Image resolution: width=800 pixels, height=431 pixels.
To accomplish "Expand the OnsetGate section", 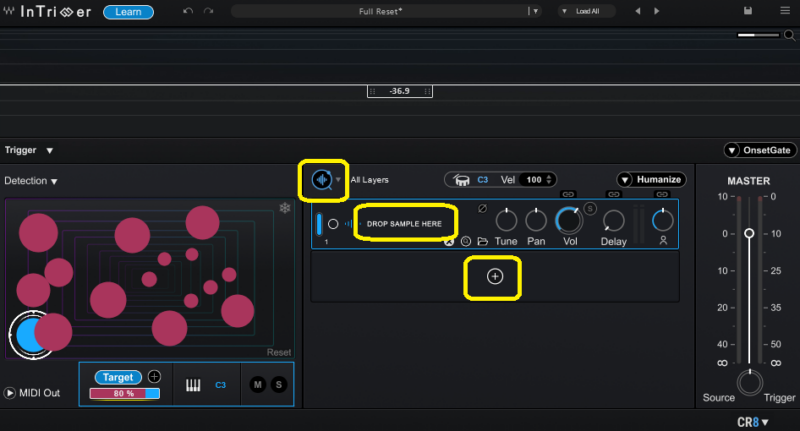I will pos(761,150).
